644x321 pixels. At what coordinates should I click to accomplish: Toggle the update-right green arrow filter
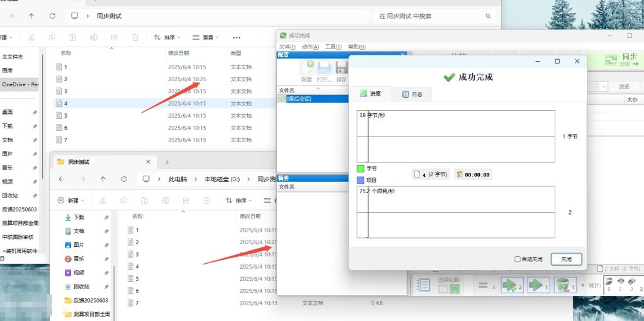tap(538, 285)
